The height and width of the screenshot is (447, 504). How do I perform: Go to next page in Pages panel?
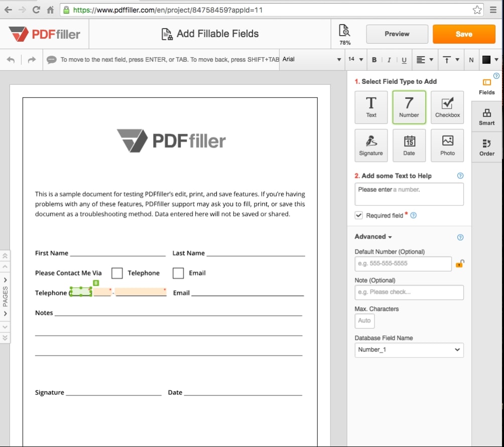click(x=5, y=327)
